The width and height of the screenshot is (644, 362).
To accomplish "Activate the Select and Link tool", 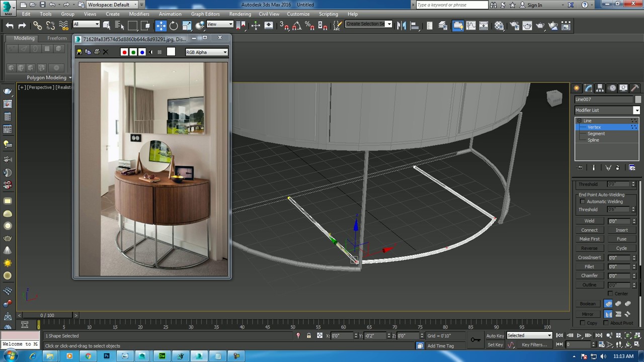I will point(38,26).
